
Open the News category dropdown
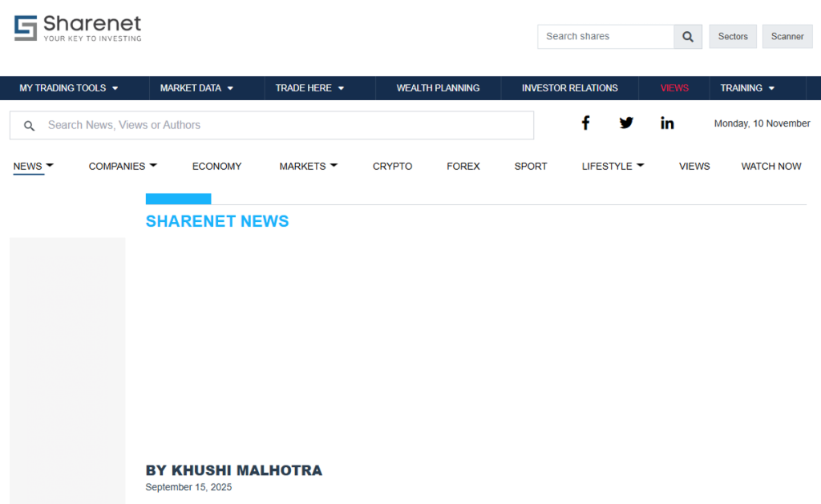[x=33, y=167]
